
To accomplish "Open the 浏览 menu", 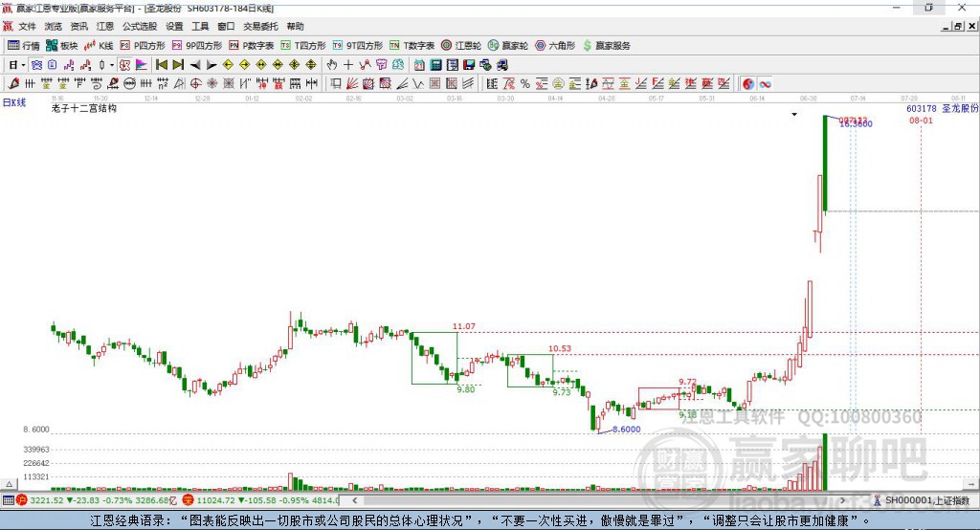I will coord(54,26).
